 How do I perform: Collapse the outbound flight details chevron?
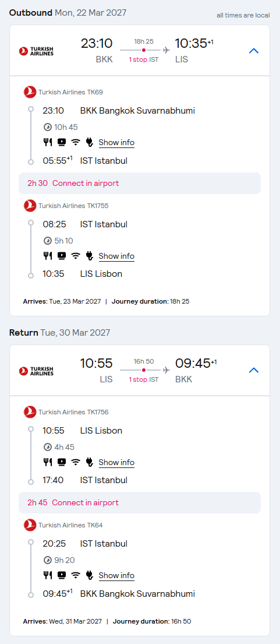point(254,51)
